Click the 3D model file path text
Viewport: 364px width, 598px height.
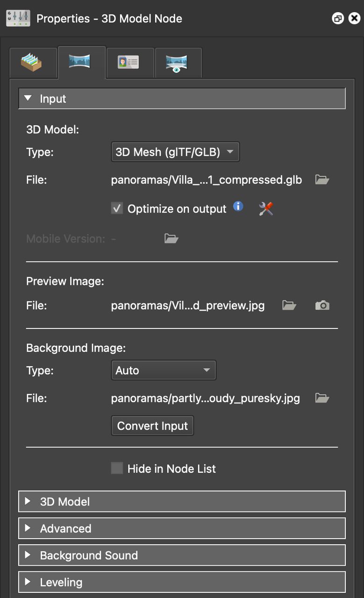207,180
